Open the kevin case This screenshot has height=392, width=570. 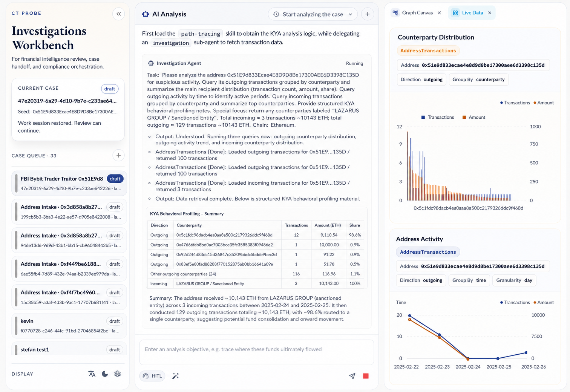[x=69, y=326]
